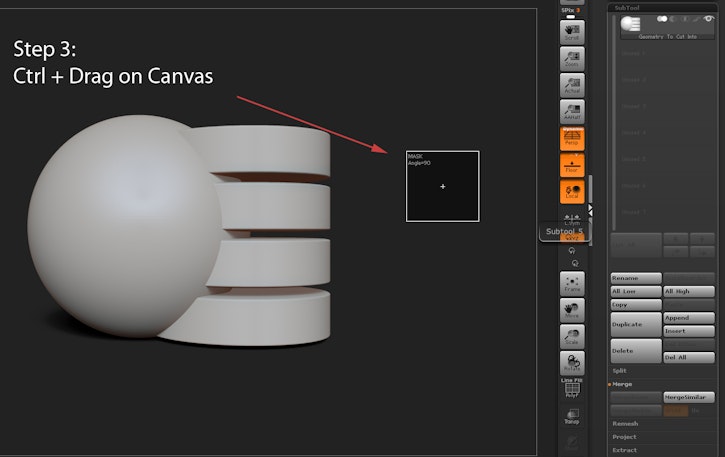This screenshot has height=457, width=725.
Task: Click the MergeSimilar button
Action: coord(689,397)
